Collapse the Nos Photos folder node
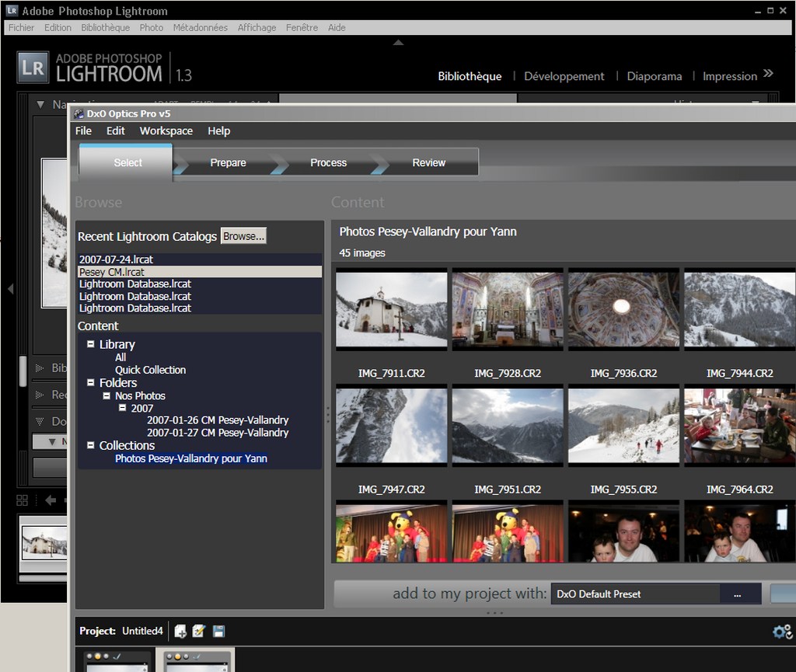Screen dimensions: 796x672 [106, 395]
